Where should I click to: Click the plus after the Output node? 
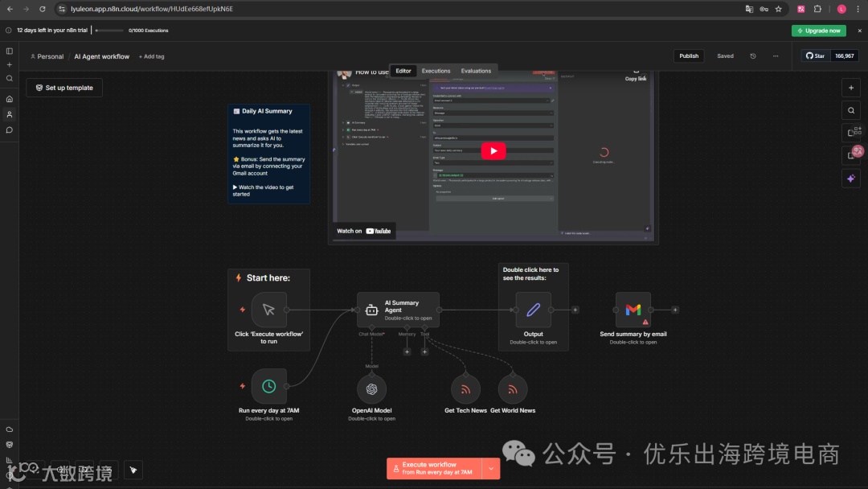pyautogui.click(x=575, y=310)
